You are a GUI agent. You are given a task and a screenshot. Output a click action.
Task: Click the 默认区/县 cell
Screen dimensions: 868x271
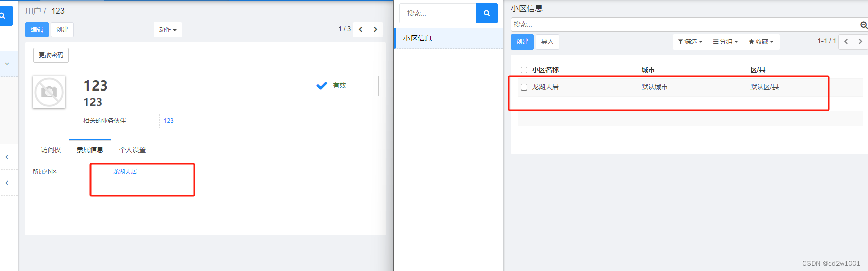(x=764, y=87)
